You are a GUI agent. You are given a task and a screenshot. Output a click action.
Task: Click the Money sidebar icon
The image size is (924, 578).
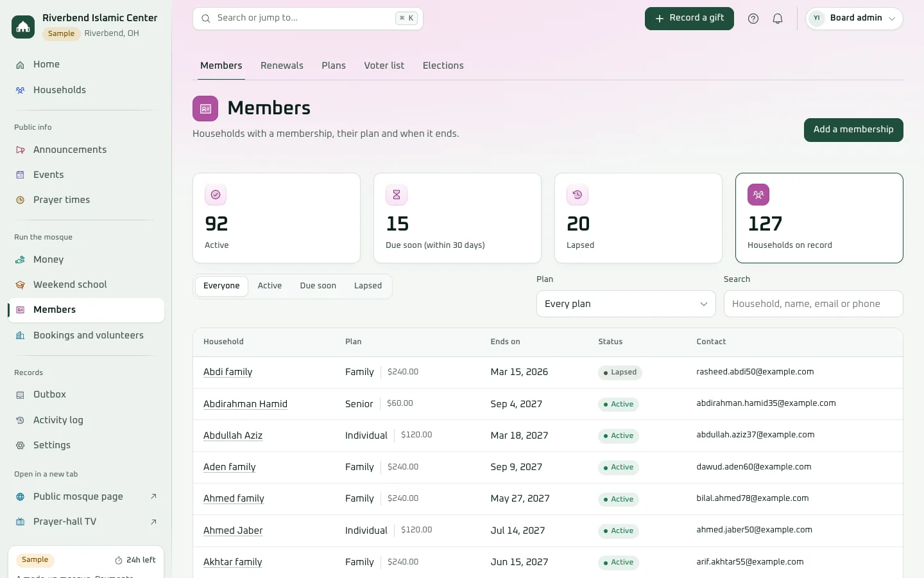click(21, 260)
